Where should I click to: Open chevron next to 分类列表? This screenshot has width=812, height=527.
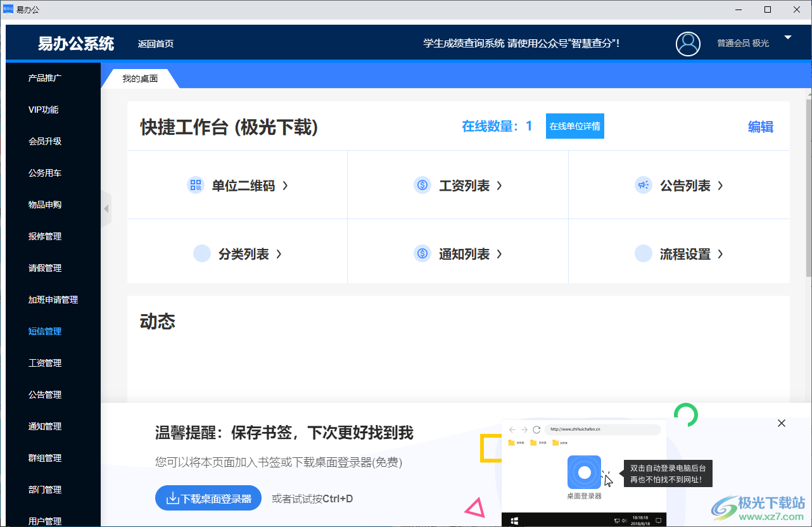pos(279,254)
